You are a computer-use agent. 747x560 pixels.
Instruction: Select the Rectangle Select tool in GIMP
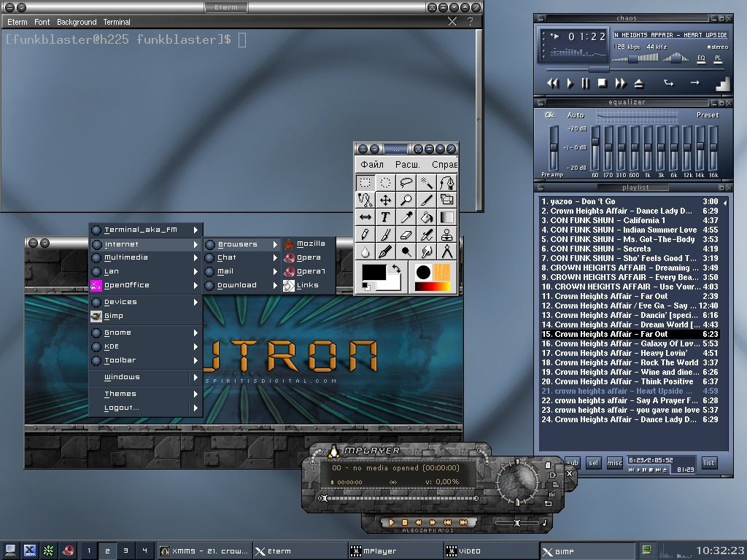click(365, 183)
